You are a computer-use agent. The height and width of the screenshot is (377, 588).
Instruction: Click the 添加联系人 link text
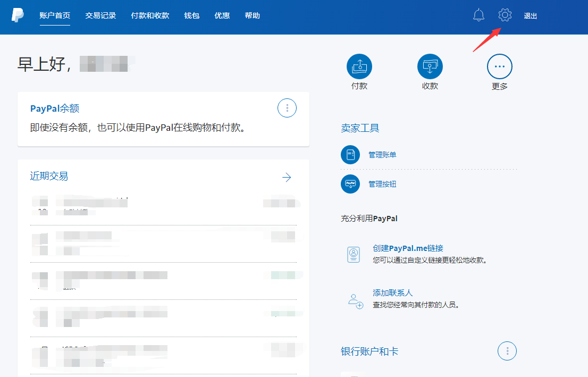(x=392, y=293)
